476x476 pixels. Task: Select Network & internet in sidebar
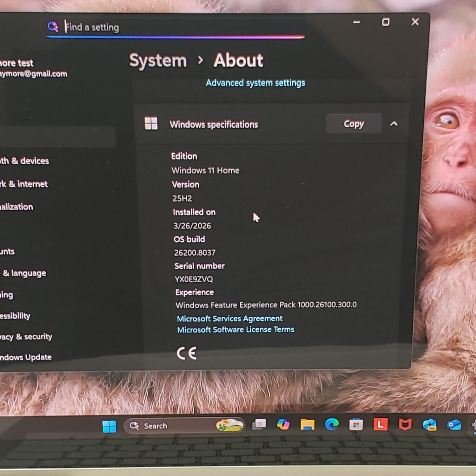tap(24, 184)
